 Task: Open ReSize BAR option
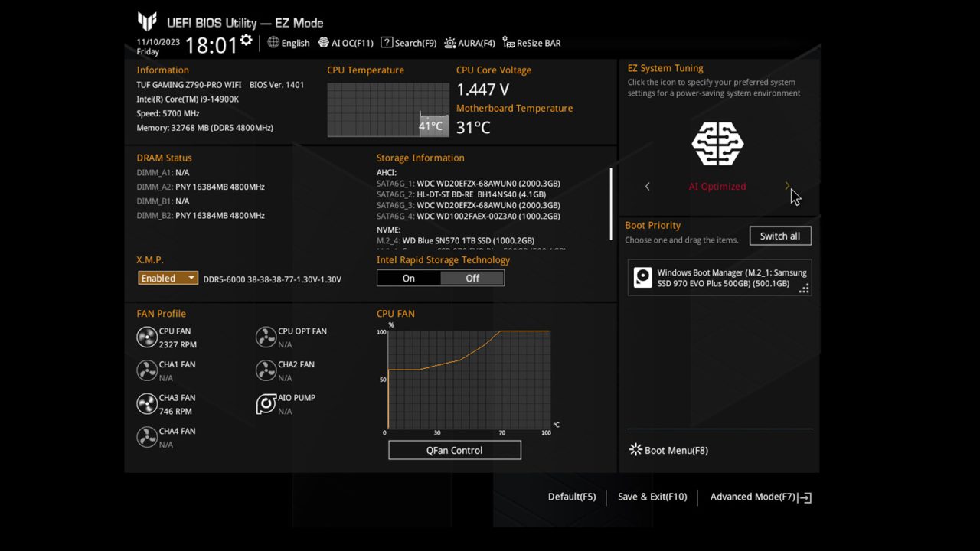532,43
